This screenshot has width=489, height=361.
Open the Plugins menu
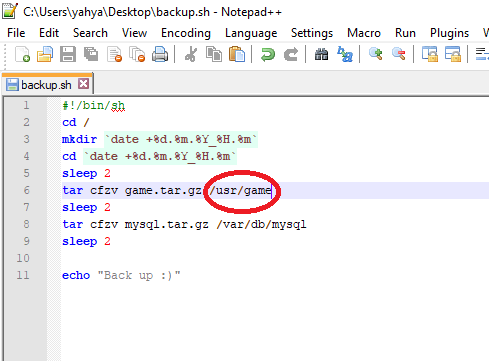(x=449, y=33)
